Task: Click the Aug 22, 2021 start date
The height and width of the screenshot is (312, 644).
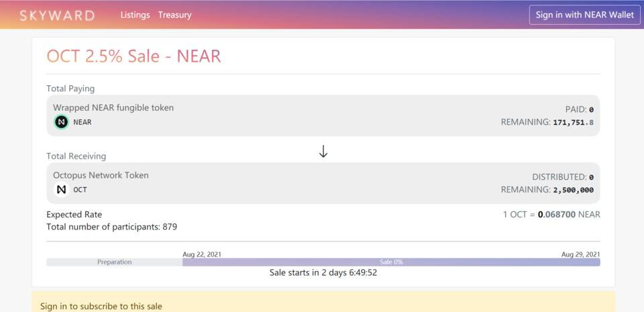Action: point(202,254)
